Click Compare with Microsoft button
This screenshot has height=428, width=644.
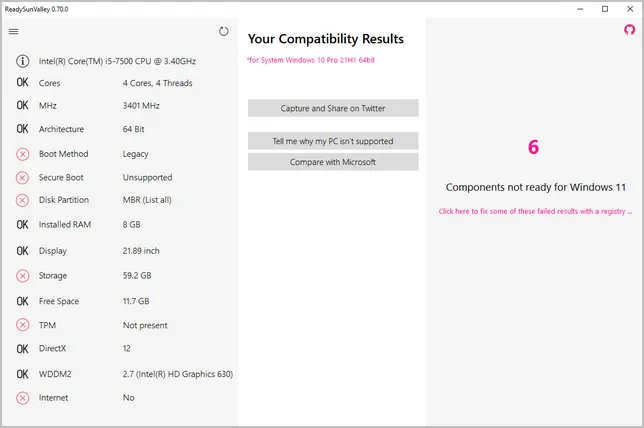pos(333,162)
